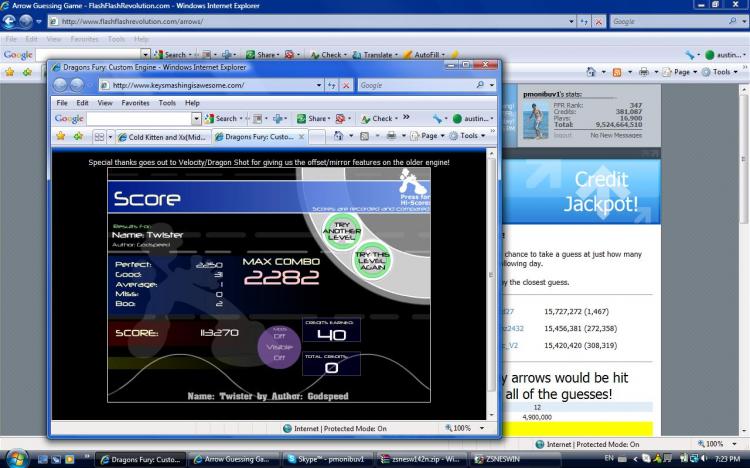750x468 pixels.
Task: Expand search provider dropdown in Dragons Fury window
Action: [x=492, y=85]
